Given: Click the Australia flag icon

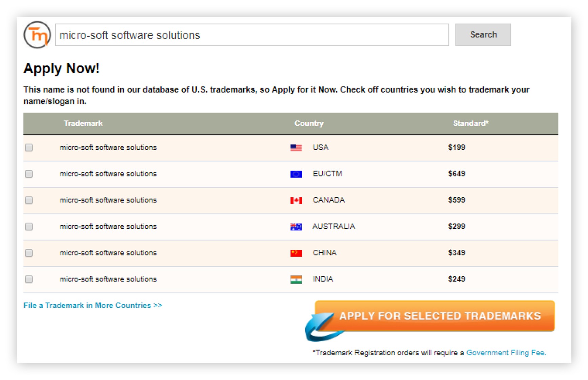Looking at the screenshot, I should (296, 227).
